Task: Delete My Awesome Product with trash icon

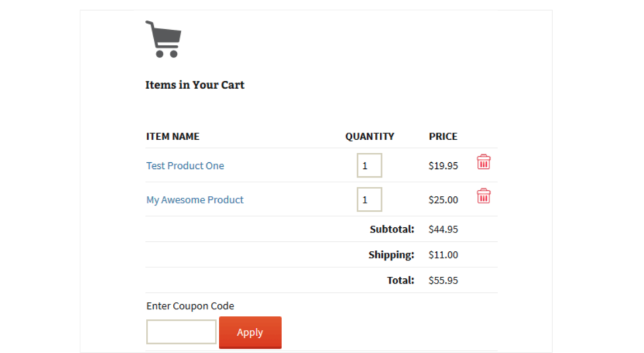Action: click(484, 196)
